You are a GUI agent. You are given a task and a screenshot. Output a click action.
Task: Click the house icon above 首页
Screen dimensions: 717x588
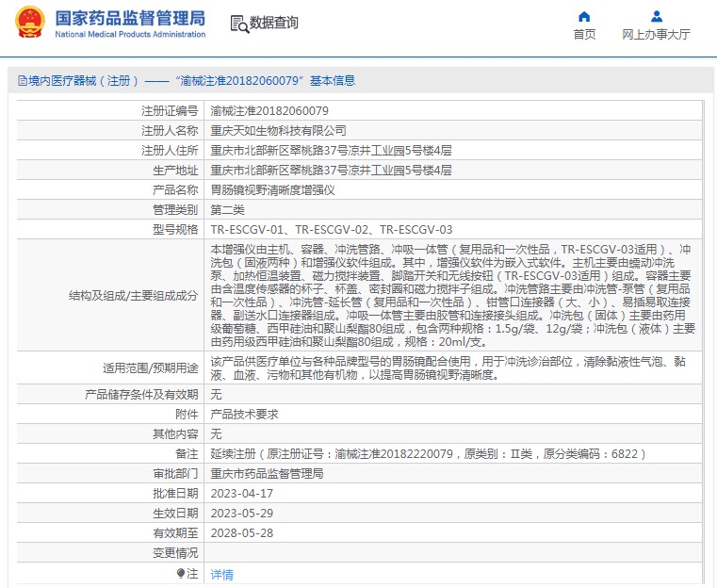pyautogui.click(x=584, y=16)
